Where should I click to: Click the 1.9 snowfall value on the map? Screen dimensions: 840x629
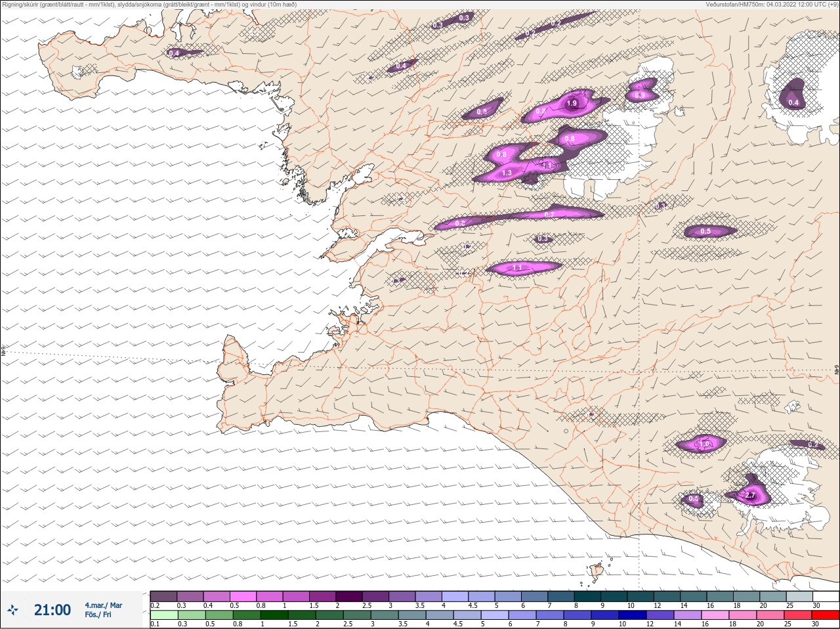tap(572, 104)
